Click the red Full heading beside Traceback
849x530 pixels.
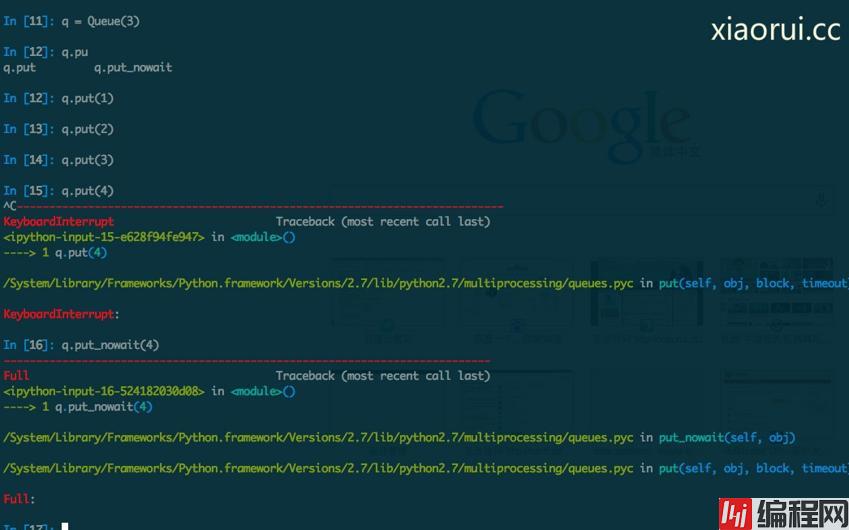click(17, 376)
